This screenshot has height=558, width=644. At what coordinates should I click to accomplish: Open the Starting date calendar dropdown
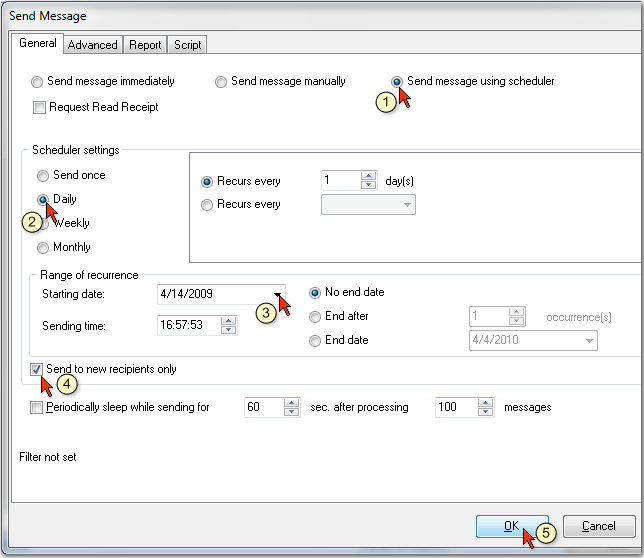(x=278, y=294)
